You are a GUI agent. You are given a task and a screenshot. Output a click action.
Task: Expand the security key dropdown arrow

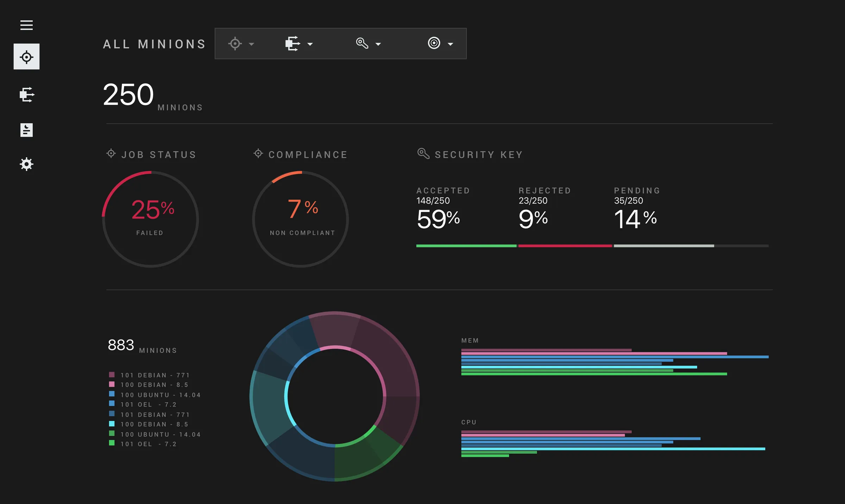[x=378, y=44]
